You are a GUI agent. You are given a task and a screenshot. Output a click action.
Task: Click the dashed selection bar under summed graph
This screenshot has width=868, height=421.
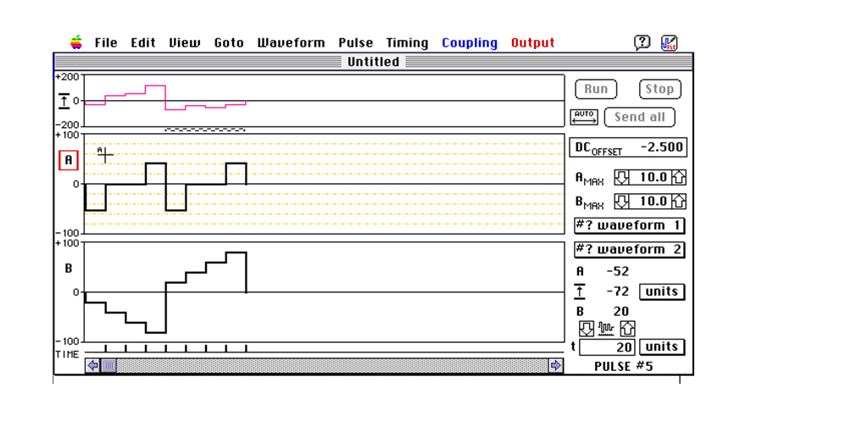click(x=205, y=130)
